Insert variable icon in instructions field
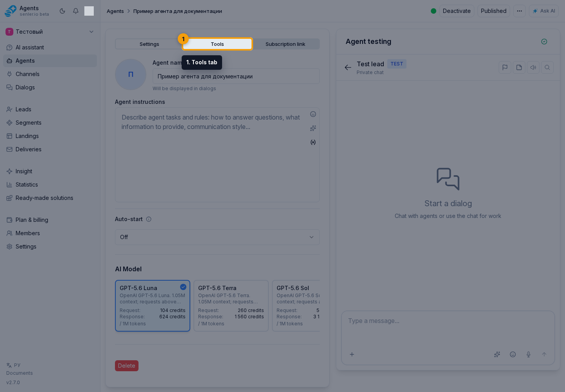565x392 pixels. [x=313, y=142]
